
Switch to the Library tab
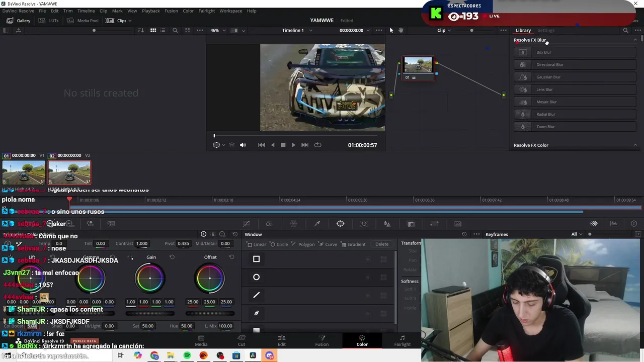(523, 30)
